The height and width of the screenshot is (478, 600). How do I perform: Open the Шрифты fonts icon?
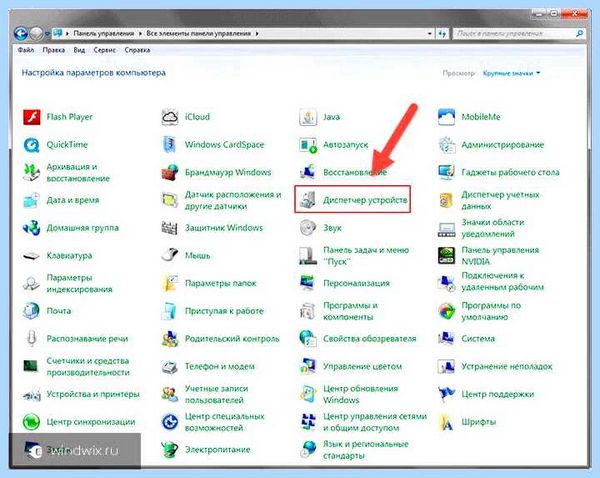pyautogui.click(x=446, y=422)
